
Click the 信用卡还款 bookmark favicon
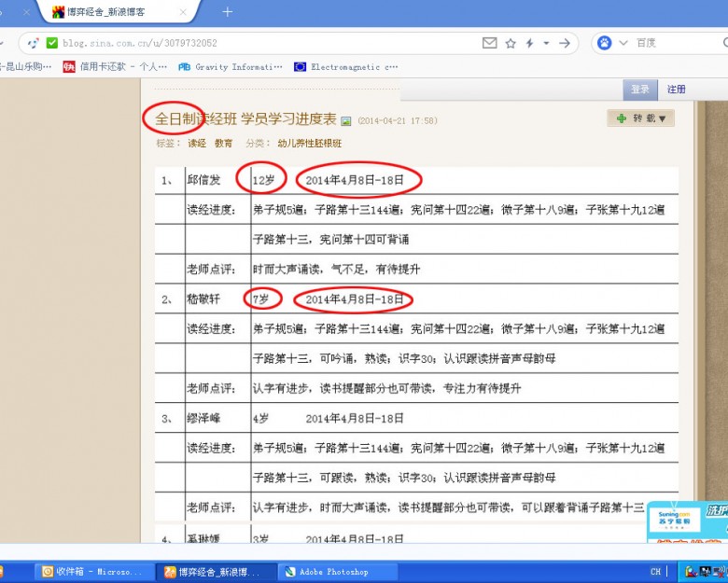[x=69, y=67]
